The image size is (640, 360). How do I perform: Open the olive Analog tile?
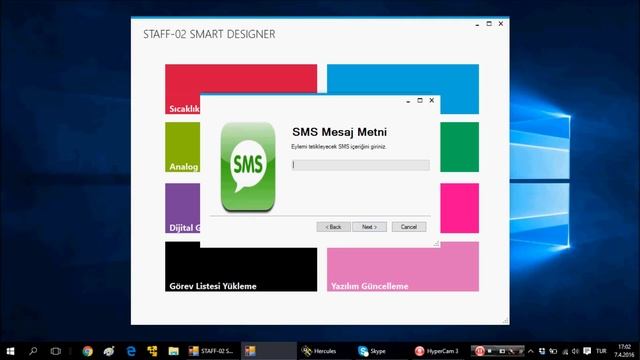(182, 147)
